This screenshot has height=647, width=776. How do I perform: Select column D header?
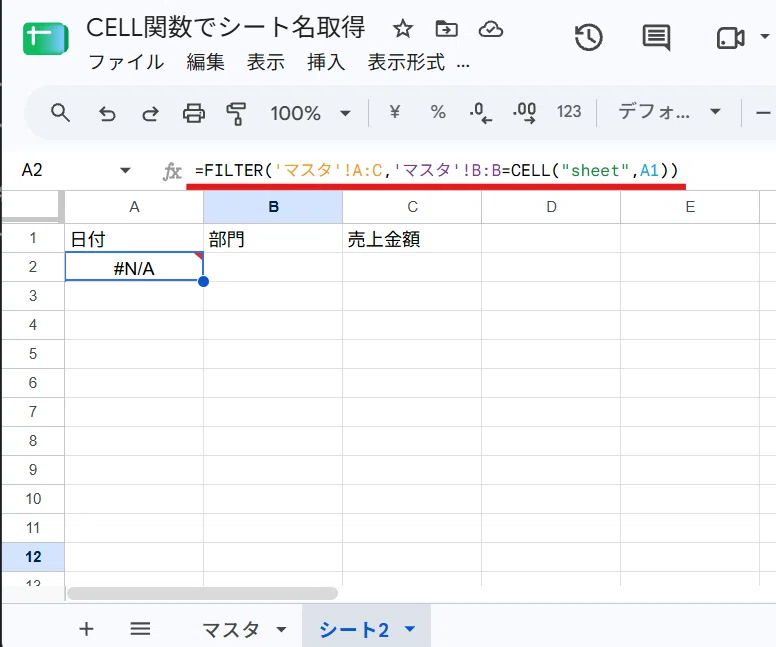pyautogui.click(x=551, y=207)
